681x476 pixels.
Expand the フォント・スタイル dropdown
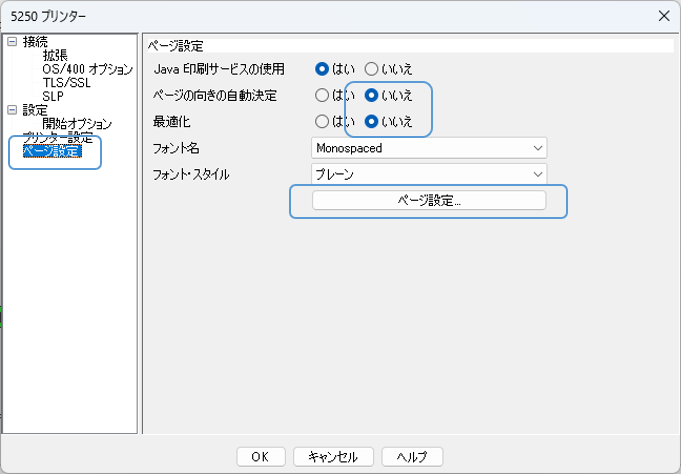point(429,174)
